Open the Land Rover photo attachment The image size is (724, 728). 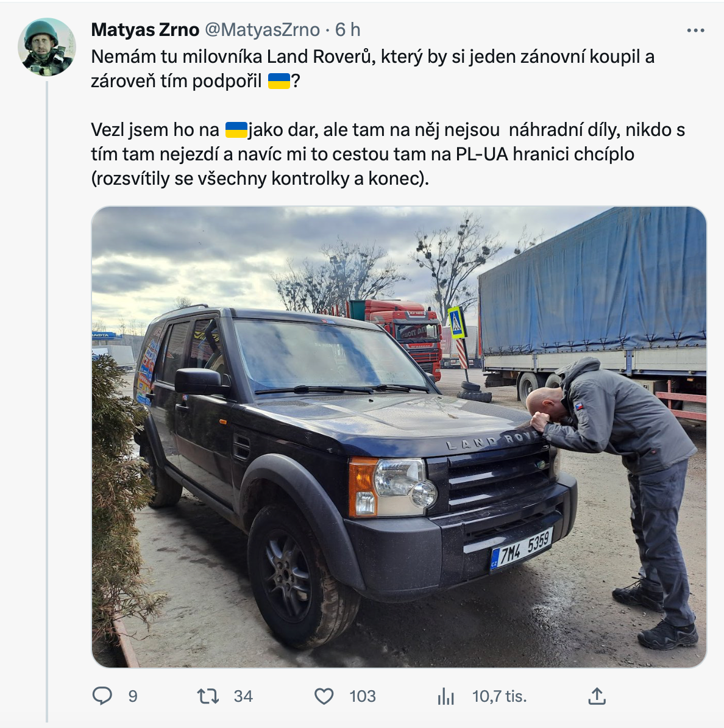[x=399, y=437]
